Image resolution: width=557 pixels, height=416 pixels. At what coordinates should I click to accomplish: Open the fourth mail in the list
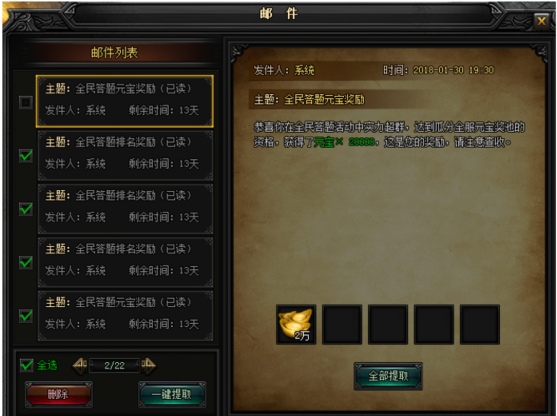(x=125, y=262)
